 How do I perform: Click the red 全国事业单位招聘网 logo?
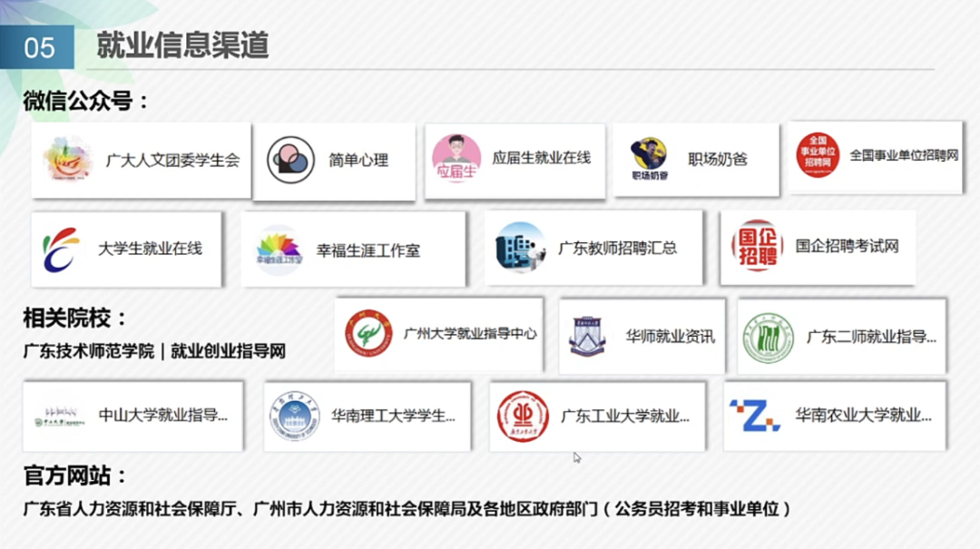tap(818, 156)
